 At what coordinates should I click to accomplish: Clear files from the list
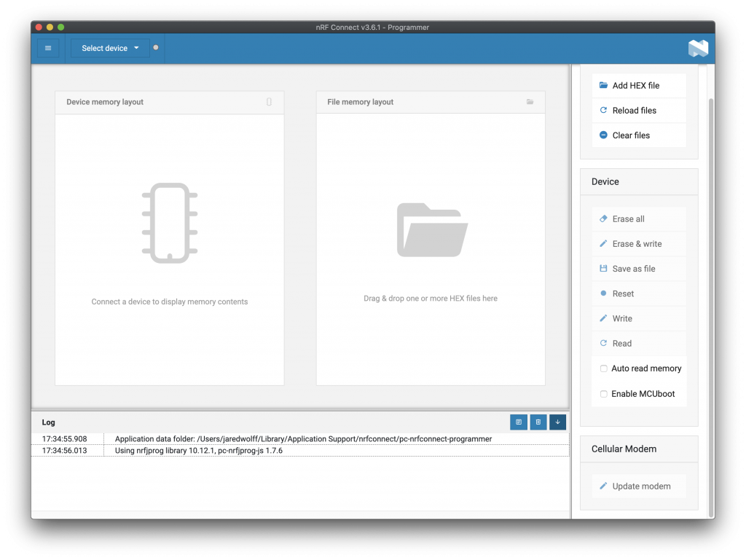tap(639, 135)
